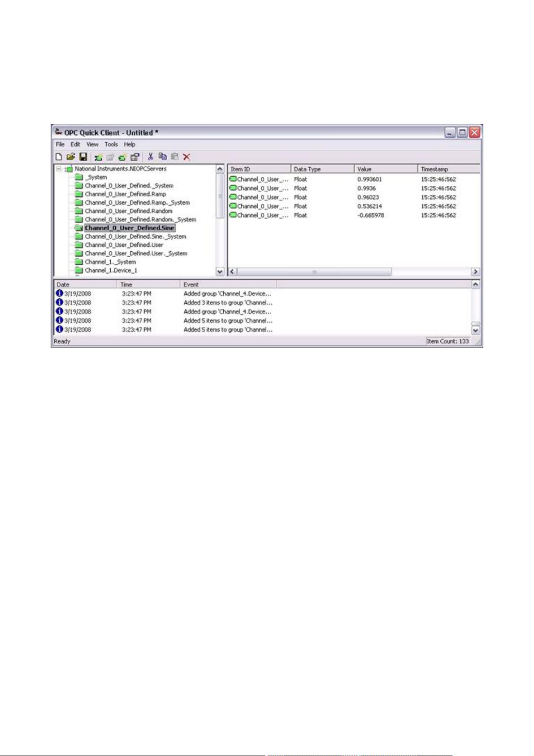
Task: Collapse the National Instruments.NIOPCServers tree node
Action: point(59,169)
